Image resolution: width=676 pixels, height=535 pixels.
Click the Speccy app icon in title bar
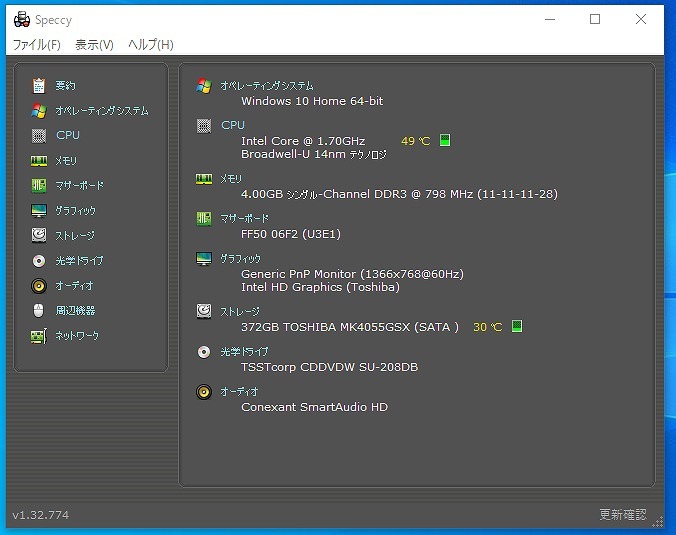click(22, 20)
